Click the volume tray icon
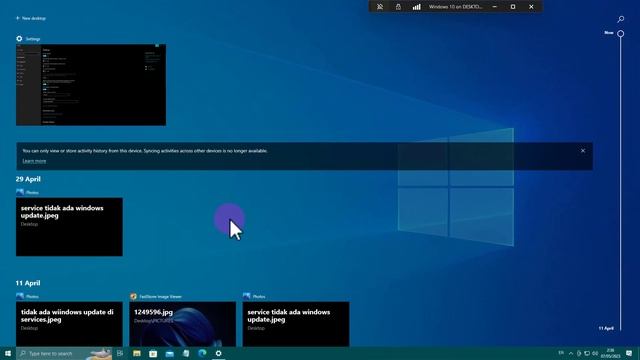Screen dimensions: 640x360 pos(595,353)
